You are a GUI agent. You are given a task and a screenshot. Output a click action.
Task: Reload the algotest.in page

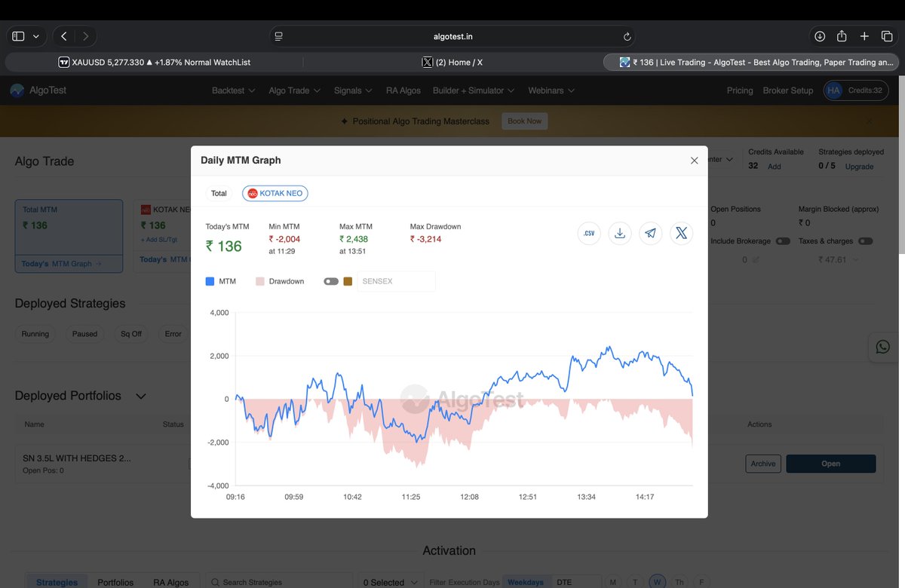click(x=627, y=36)
